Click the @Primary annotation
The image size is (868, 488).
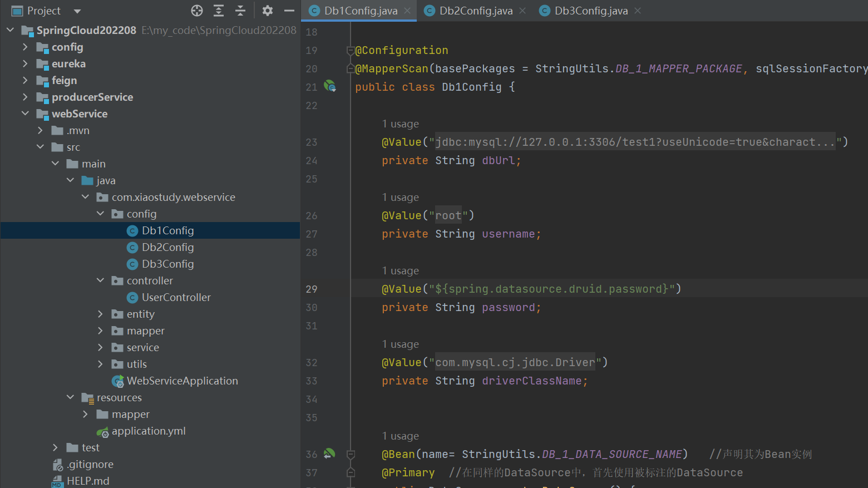[408, 472]
